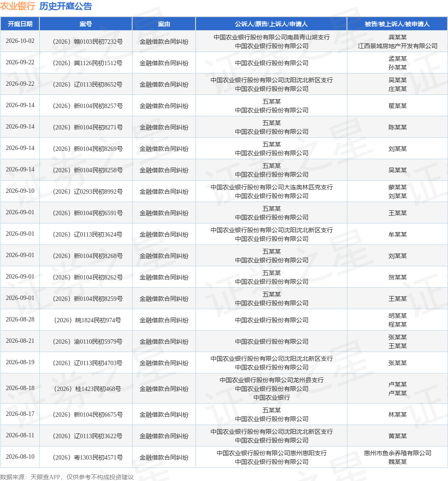Click the 公诉人/原告/上诉人/申请人 column header
This screenshot has width=448, height=481.
point(271,24)
